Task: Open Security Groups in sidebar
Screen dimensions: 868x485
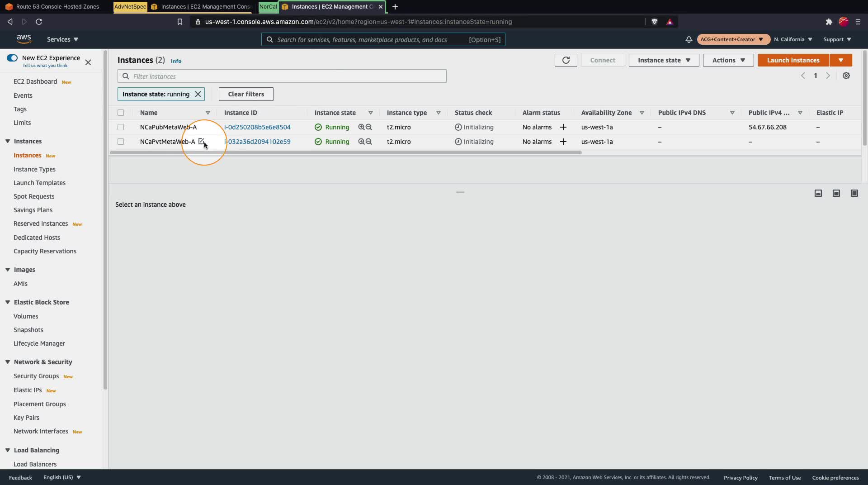Action: click(36, 376)
